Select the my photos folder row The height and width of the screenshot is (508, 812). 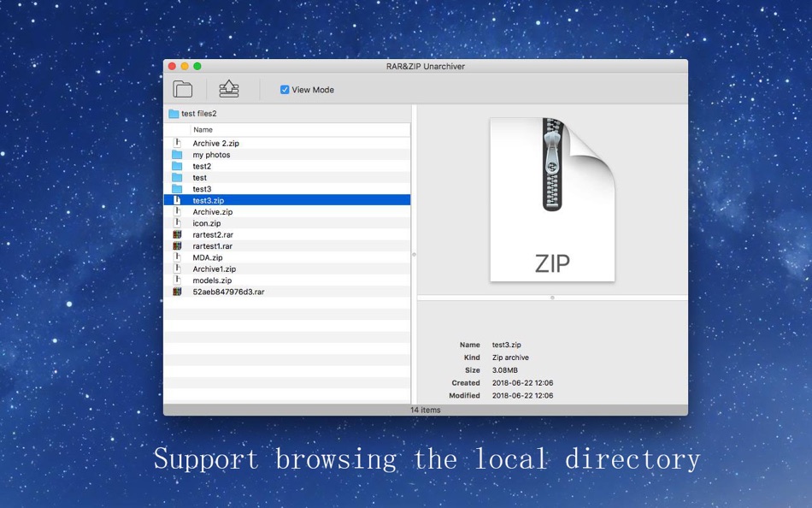287,155
